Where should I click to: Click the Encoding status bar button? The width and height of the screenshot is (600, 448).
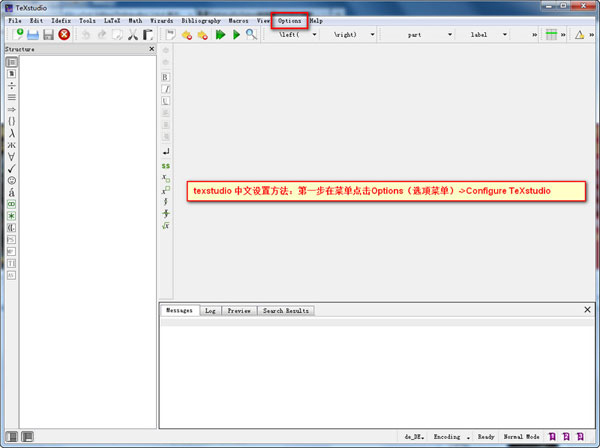(450, 437)
